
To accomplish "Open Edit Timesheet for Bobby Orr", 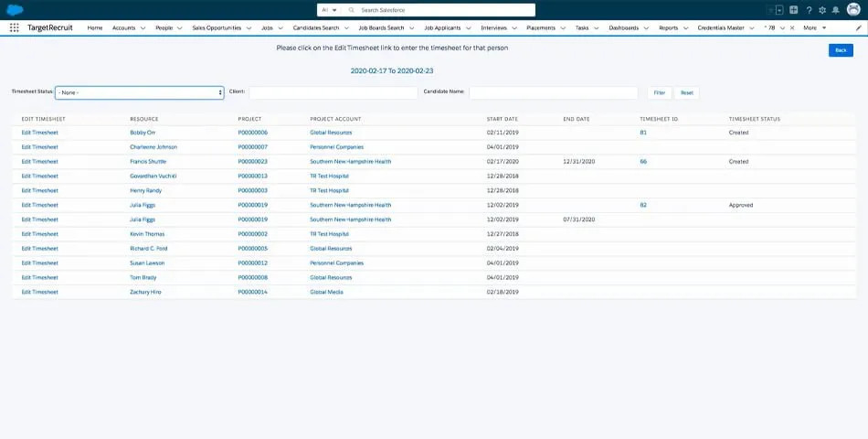I will (39, 133).
